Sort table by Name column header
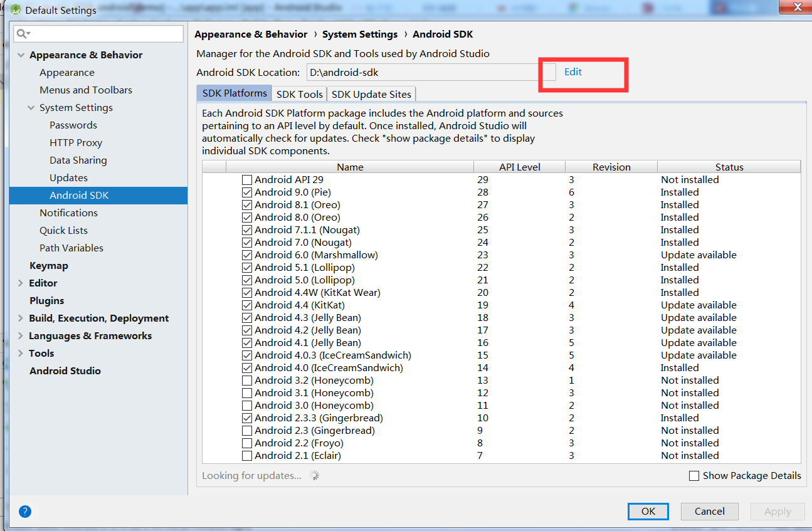This screenshot has width=812, height=531. 350,167
